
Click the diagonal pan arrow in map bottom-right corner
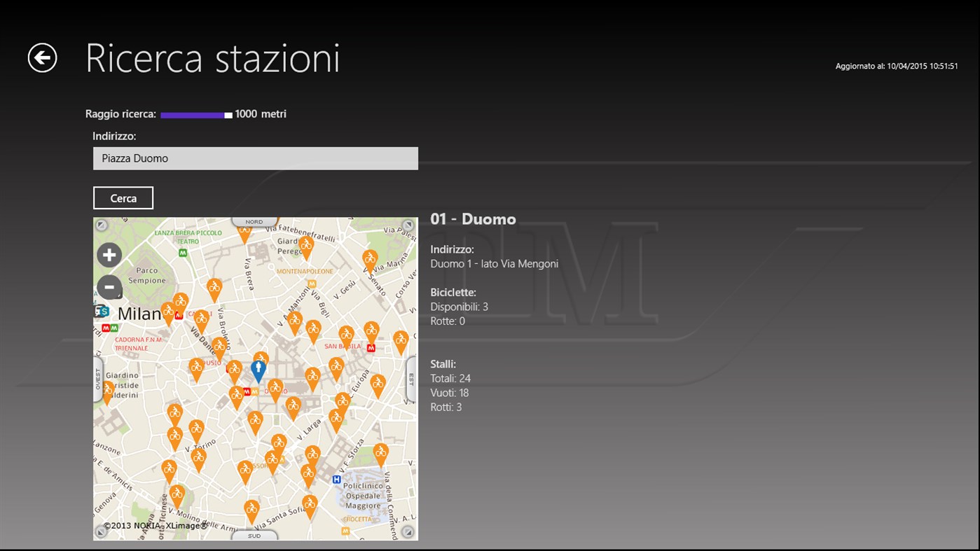(x=408, y=532)
